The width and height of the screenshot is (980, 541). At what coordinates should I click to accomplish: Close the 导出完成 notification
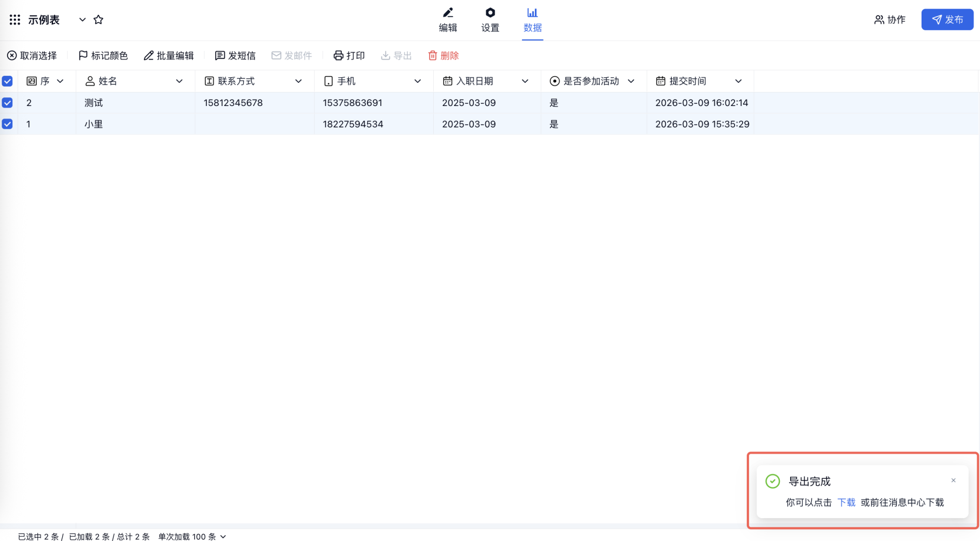(953, 480)
